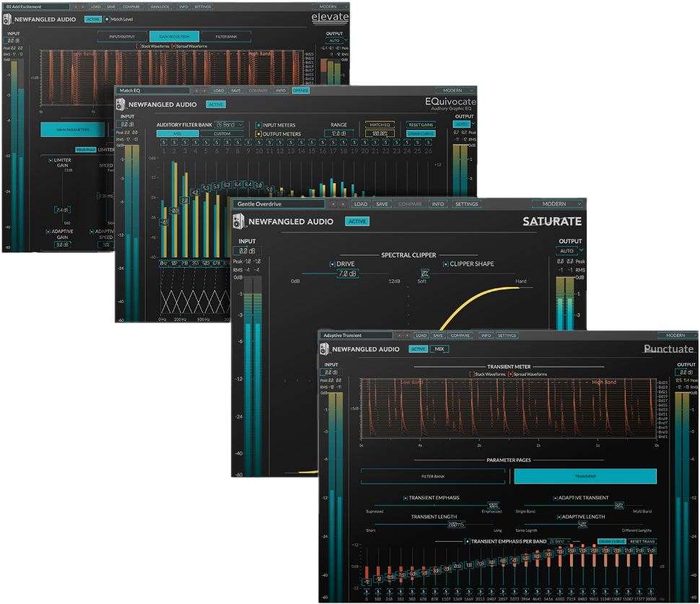Click Gain Lock in Elevate toolbar
Viewport: 700px width, 604px height.
pos(159,6)
